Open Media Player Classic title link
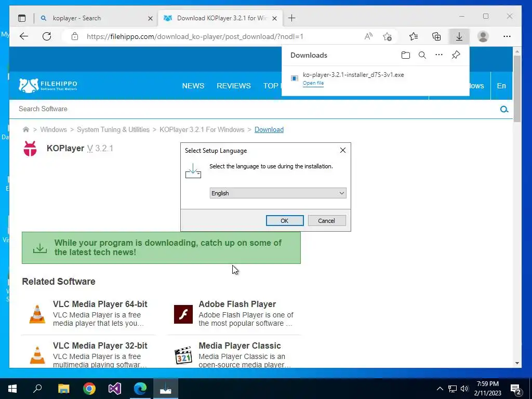The height and width of the screenshot is (399, 532). [x=240, y=345]
